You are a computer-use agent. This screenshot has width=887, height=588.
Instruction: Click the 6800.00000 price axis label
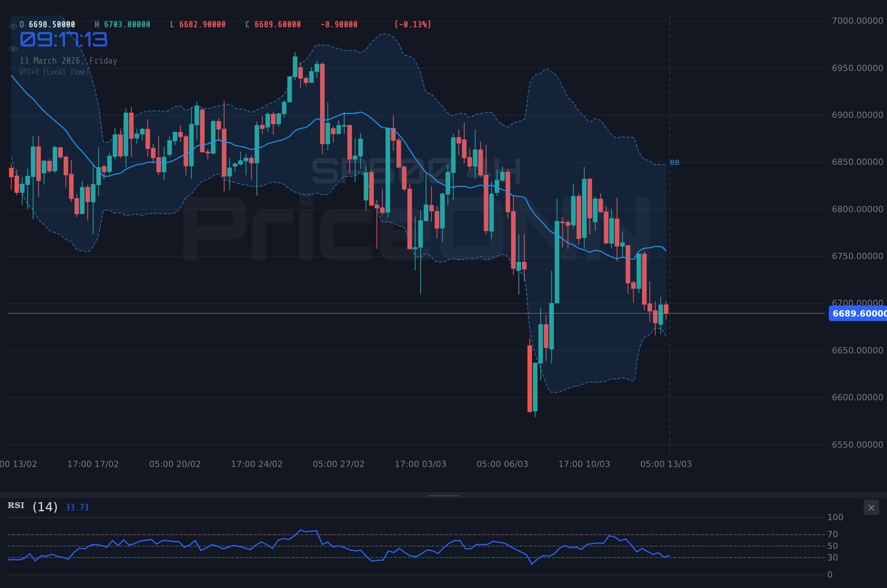pyautogui.click(x=858, y=209)
